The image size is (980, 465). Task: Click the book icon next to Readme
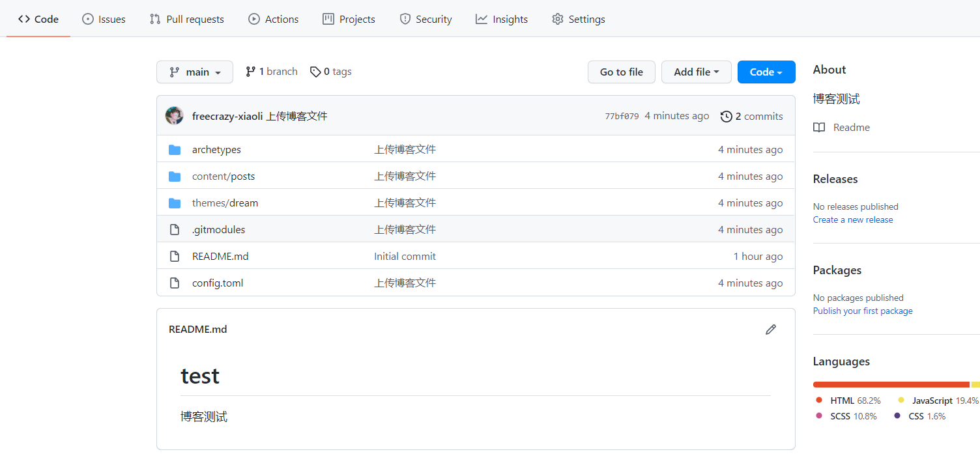tap(819, 128)
